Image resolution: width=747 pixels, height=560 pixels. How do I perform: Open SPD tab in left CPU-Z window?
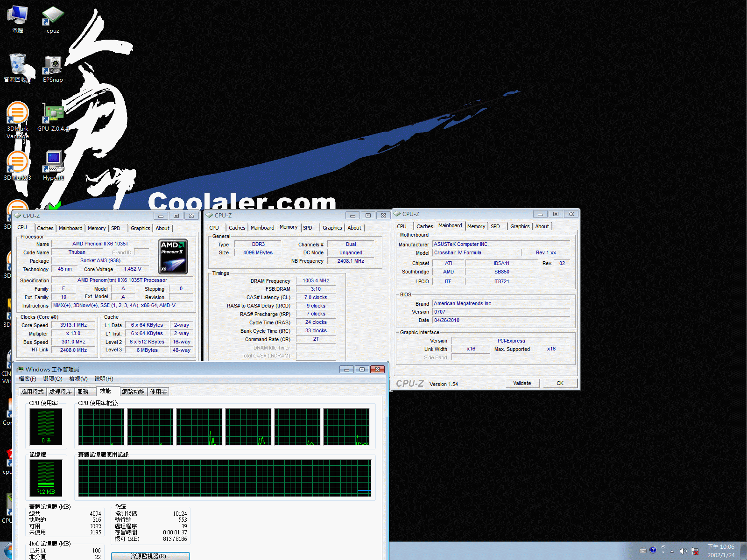pyautogui.click(x=116, y=228)
